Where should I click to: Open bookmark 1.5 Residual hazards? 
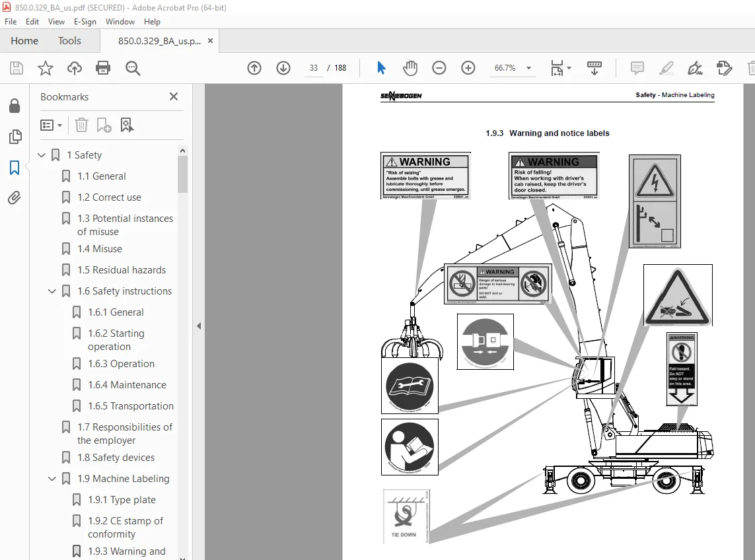coord(122,270)
